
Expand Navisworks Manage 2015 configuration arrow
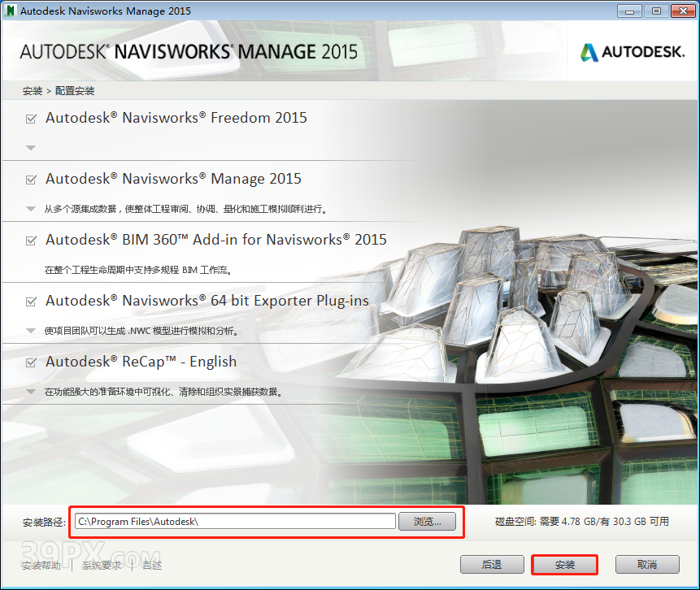(x=31, y=209)
